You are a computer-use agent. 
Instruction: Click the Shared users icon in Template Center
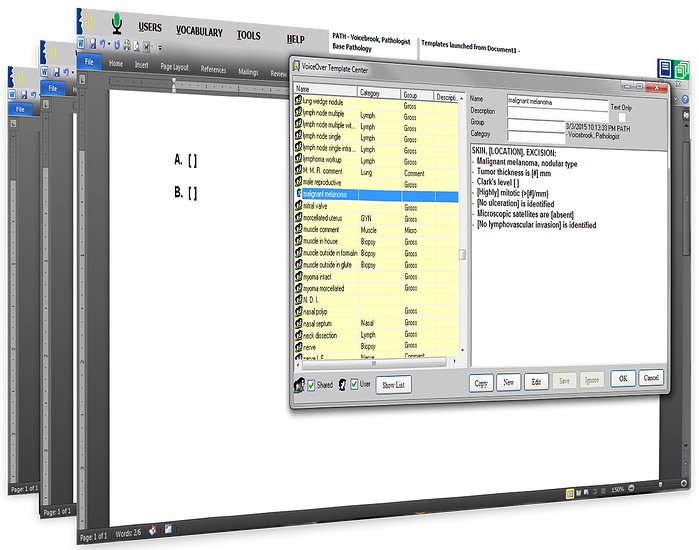(x=299, y=385)
